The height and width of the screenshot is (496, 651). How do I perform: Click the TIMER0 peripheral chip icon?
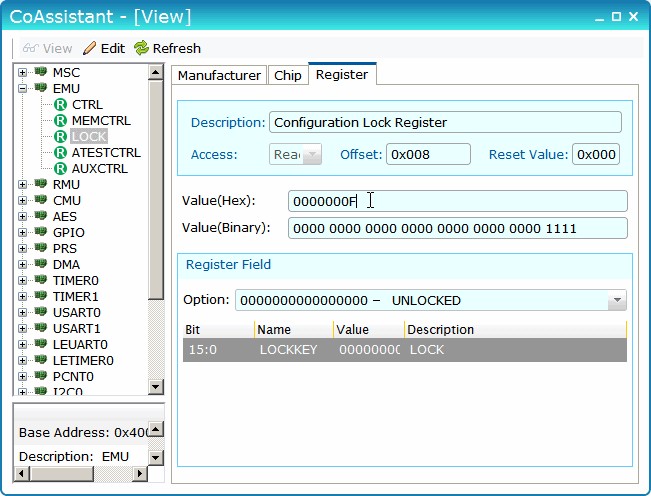click(41, 281)
